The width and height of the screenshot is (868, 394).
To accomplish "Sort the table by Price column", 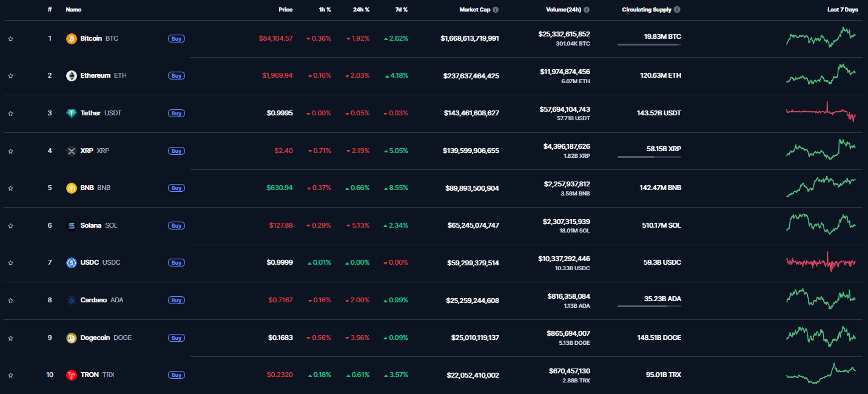I will (x=285, y=10).
